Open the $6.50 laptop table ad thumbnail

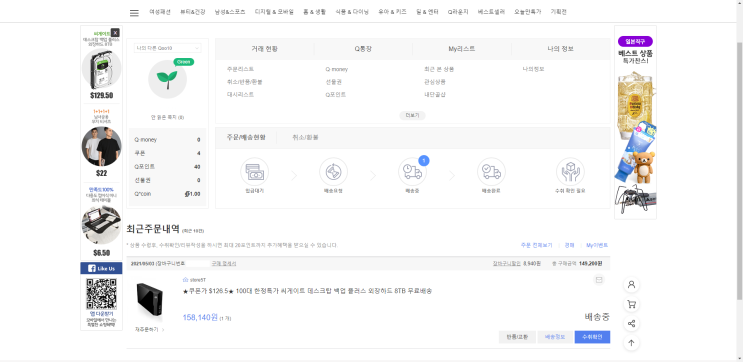coord(101,225)
